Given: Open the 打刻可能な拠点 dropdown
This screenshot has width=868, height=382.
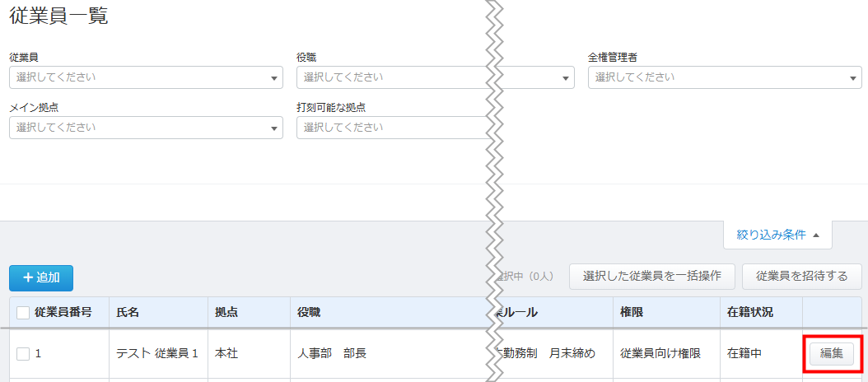Looking at the screenshot, I should point(391,128).
